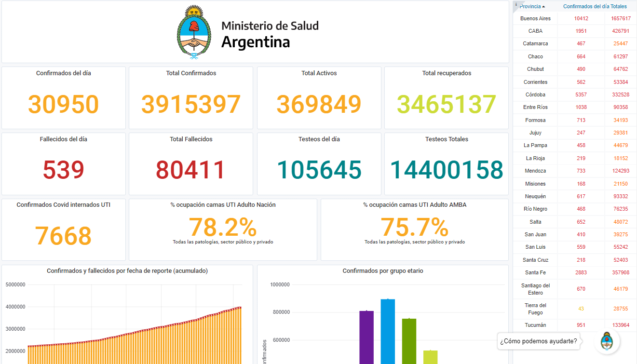Image resolution: width=637 pixels, height=364 pixels.
Task: Select the Córdoba province name
Action: pyautogui.click(x=535, y=94)
